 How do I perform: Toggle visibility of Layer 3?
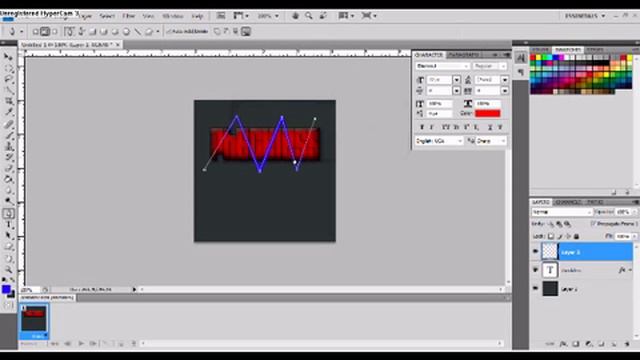[536, 252]
